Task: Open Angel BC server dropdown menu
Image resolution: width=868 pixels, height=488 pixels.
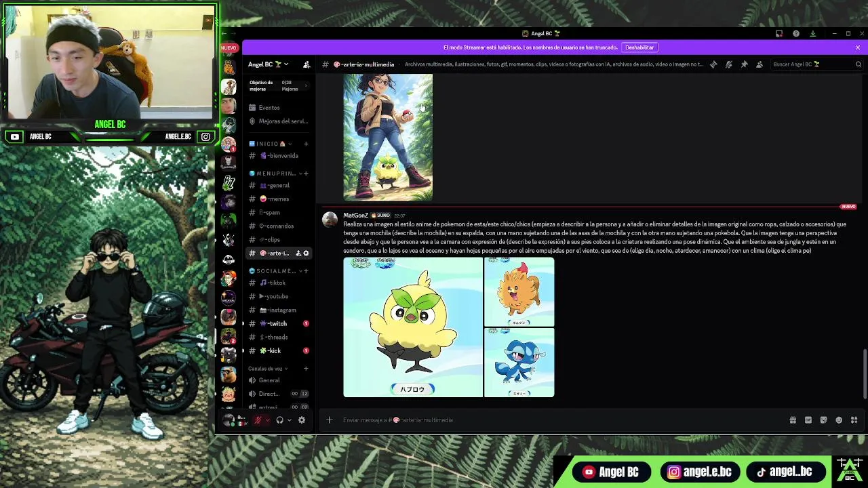Action: point(269,64)
